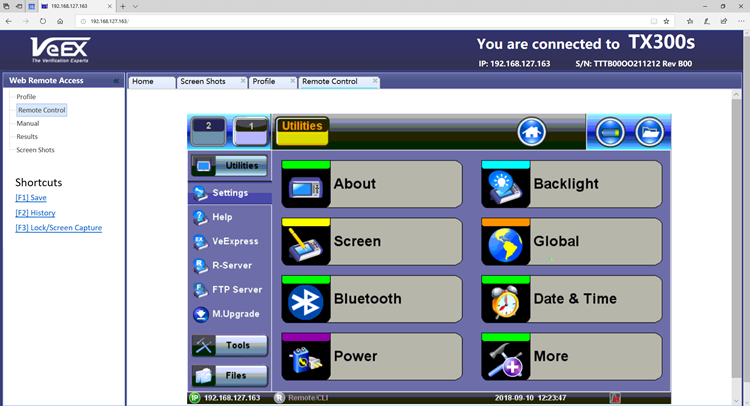Open the About utility
The image size is (750, 406).
pos(372,184)
